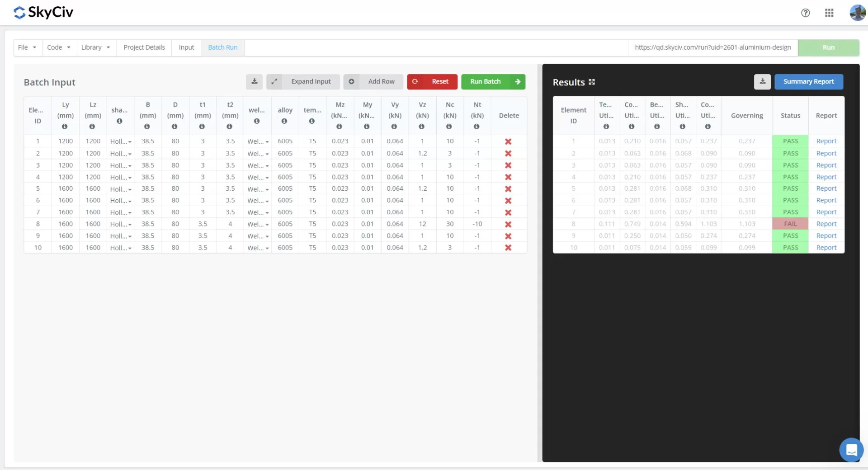Click info icon under Ly column
The image size is (868, 470).
coord(65,127)
